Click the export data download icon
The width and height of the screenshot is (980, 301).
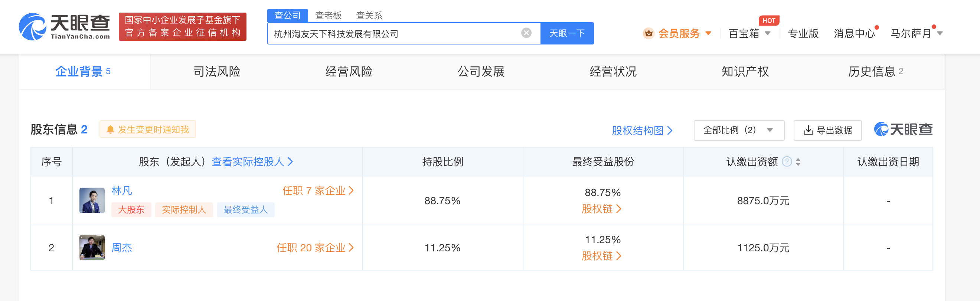point(808,130)
